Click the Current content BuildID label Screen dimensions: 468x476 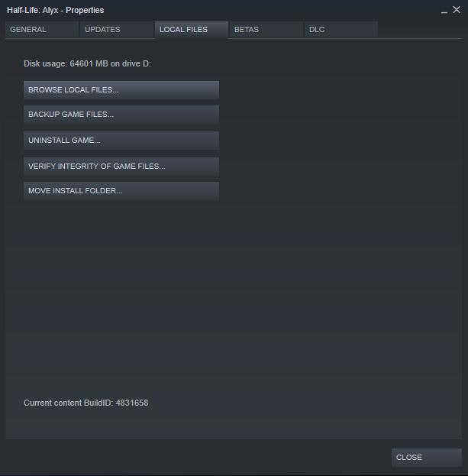click(x=68, y=403)
